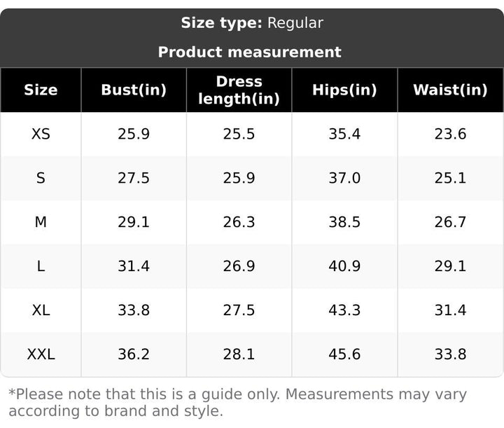Select the Hips(in) column header
Image resolution: width=504 pixels, height=428 pixels.
click(344, 90)
